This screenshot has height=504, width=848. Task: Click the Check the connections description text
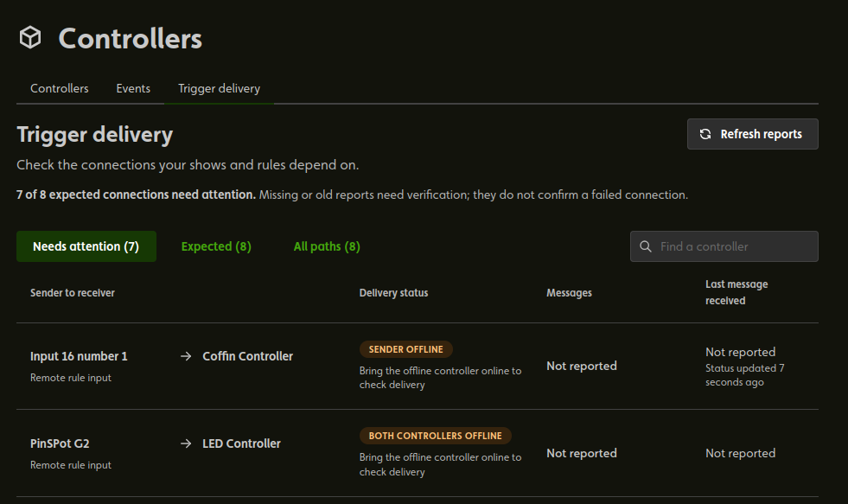188,165
